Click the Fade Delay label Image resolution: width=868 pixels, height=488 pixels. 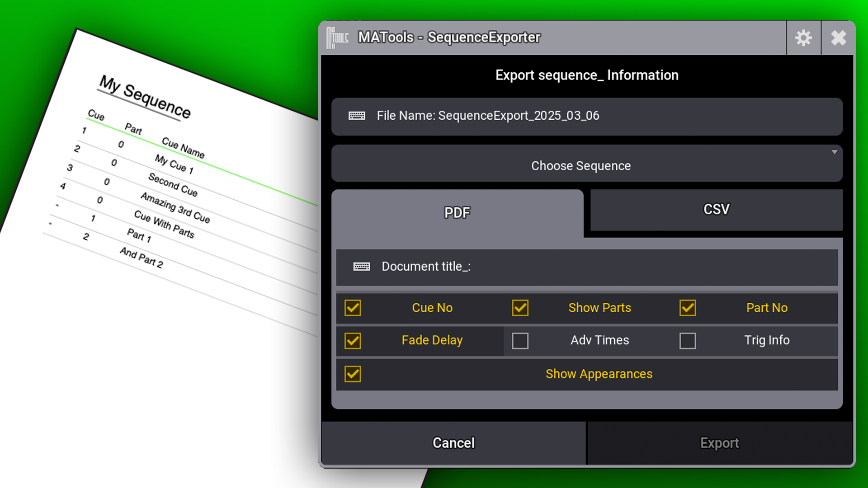point(432,340)
